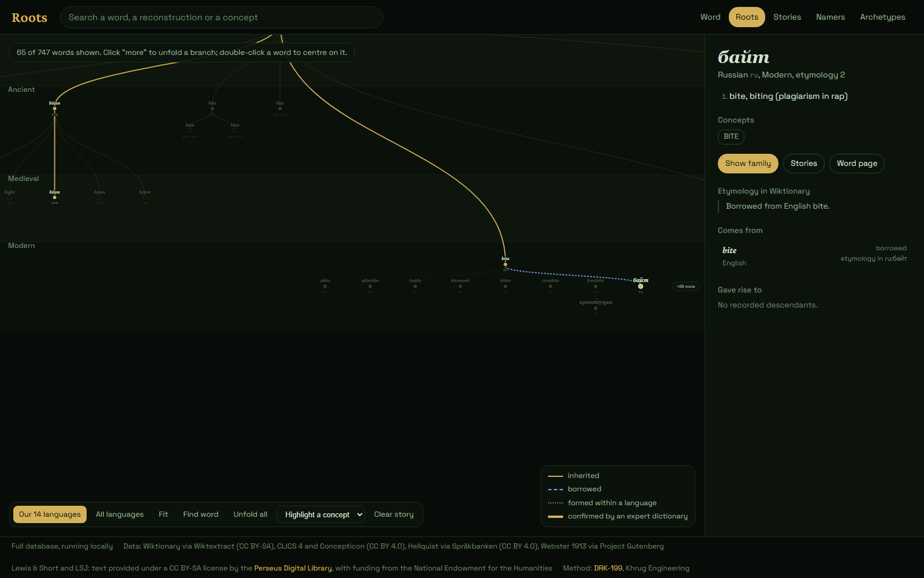Click the beetle word node
This screenshot has width=924, height=578.
415,286
